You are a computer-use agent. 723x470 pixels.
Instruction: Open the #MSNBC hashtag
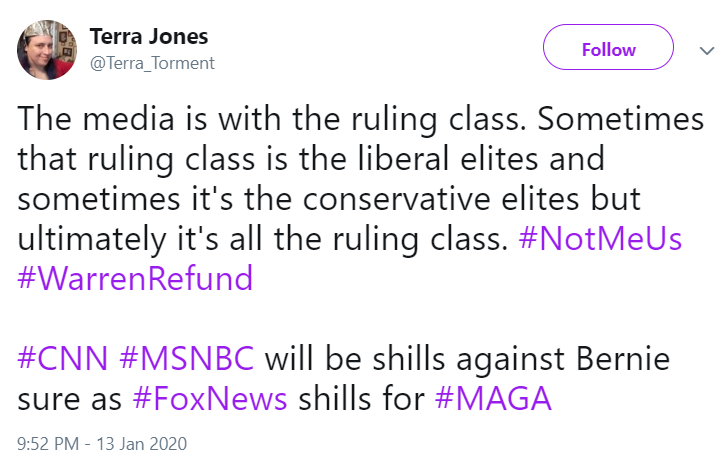pyautogui.click(x=187, y=358)
